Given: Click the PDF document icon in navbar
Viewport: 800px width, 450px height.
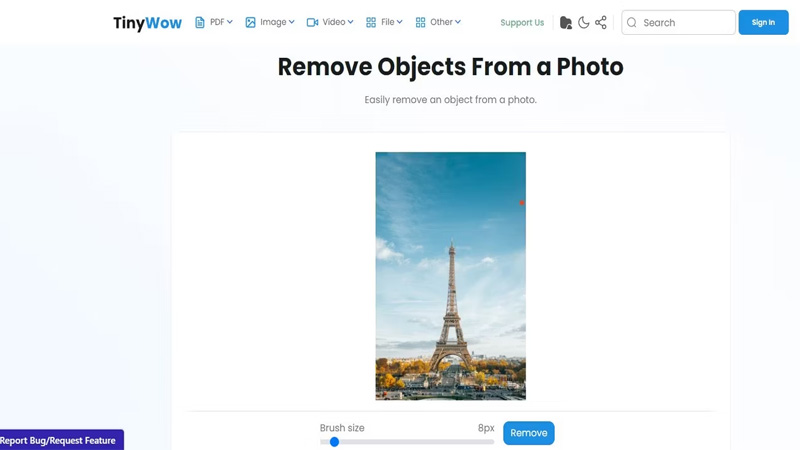Looking at the screenshot, I should click(x=200, y=22).
